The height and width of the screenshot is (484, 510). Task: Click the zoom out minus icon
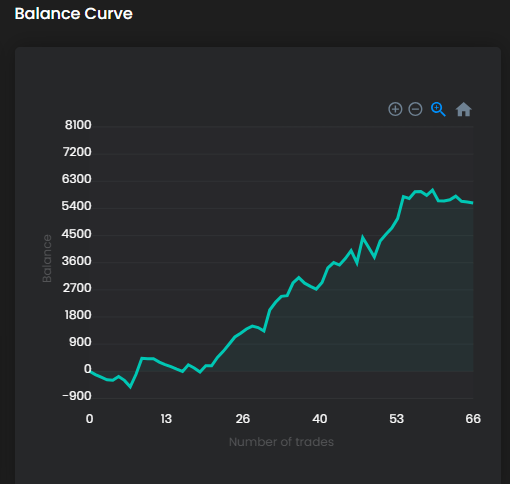(415, 109)
